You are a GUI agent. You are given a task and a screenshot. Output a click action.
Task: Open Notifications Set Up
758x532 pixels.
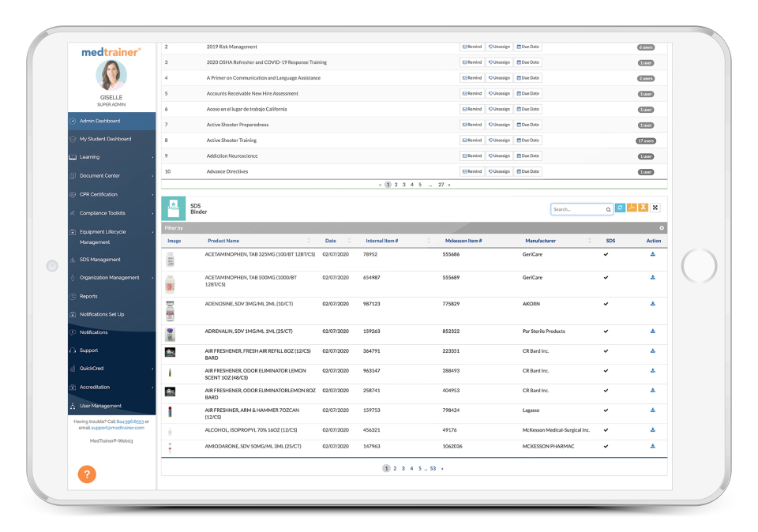click(x=111, y=315)
